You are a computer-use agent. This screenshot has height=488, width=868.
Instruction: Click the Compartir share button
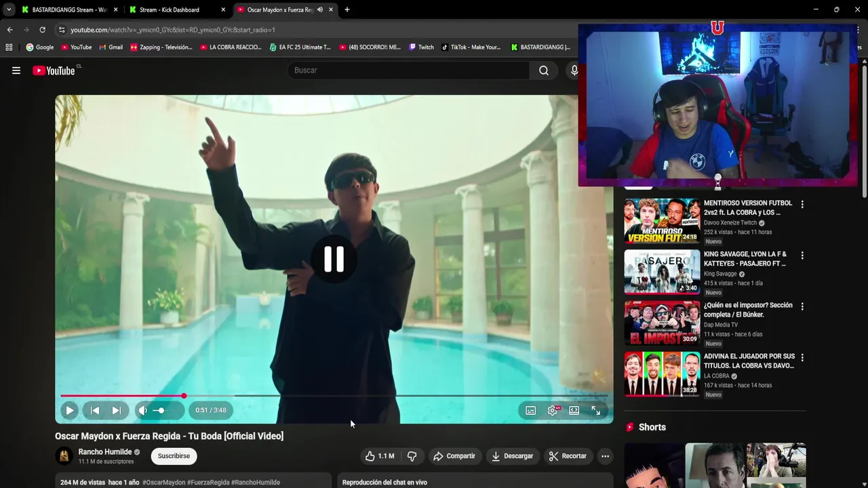(x=454, y=456)
